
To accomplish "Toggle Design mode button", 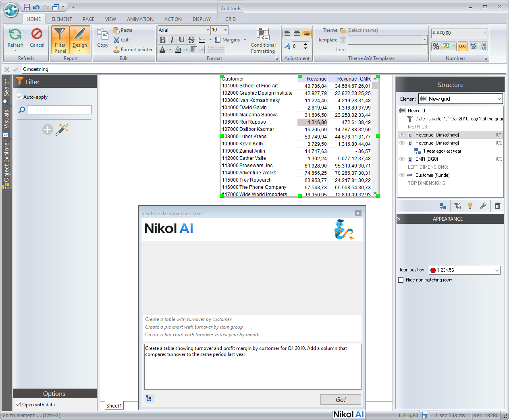I will [80, 40].
